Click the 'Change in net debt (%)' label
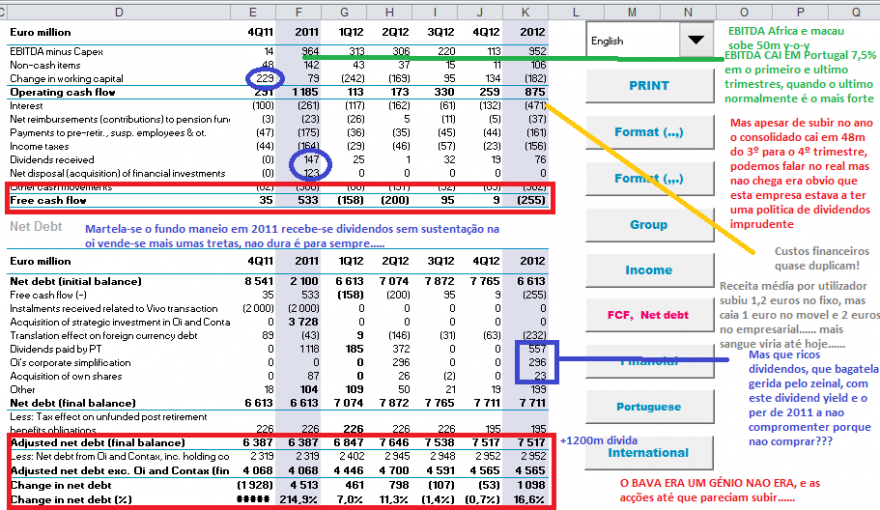880x510 pixels. point(71,499)
